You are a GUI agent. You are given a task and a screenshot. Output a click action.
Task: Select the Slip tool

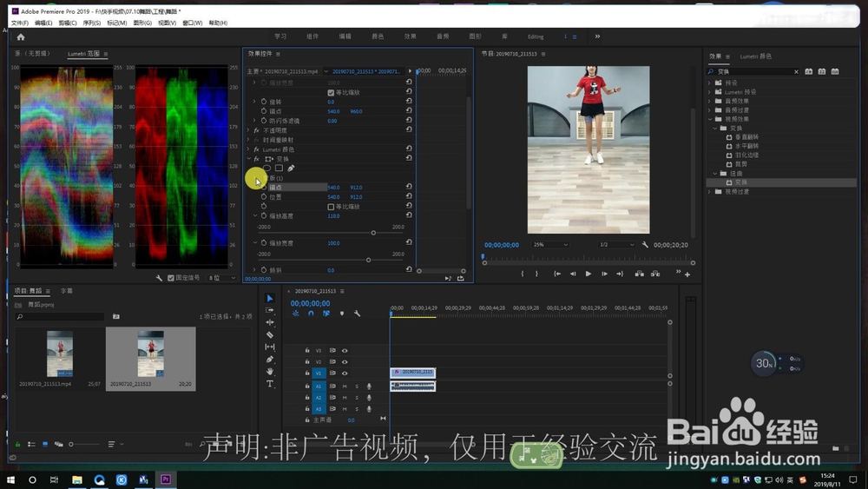coord(270,347)
